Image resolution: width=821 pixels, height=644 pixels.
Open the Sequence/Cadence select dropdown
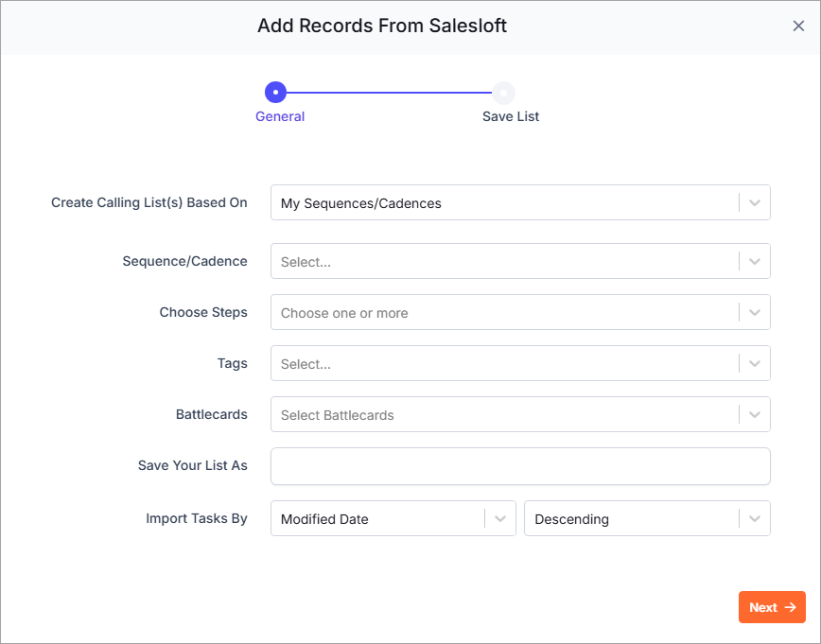click(520, 261)
